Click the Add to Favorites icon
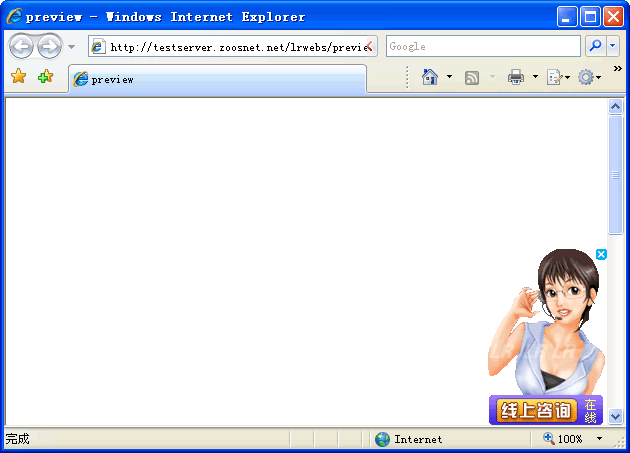 45,77
